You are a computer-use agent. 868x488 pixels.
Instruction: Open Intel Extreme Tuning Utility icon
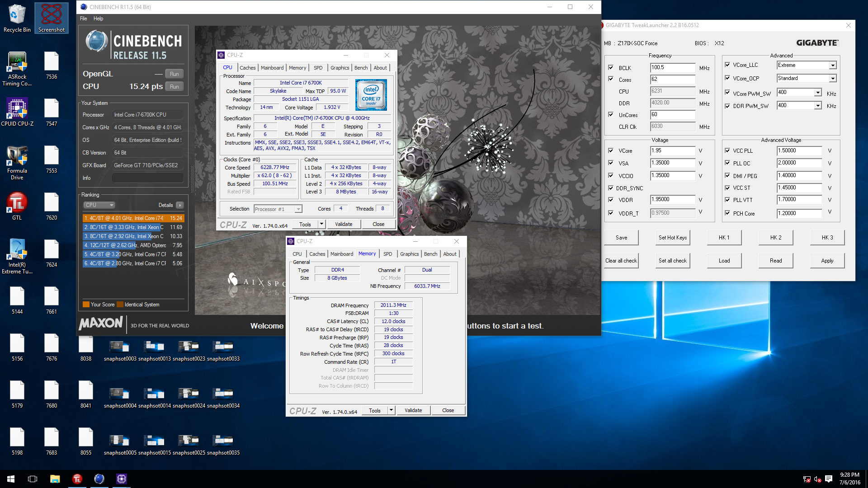click(x=17, y=256)
